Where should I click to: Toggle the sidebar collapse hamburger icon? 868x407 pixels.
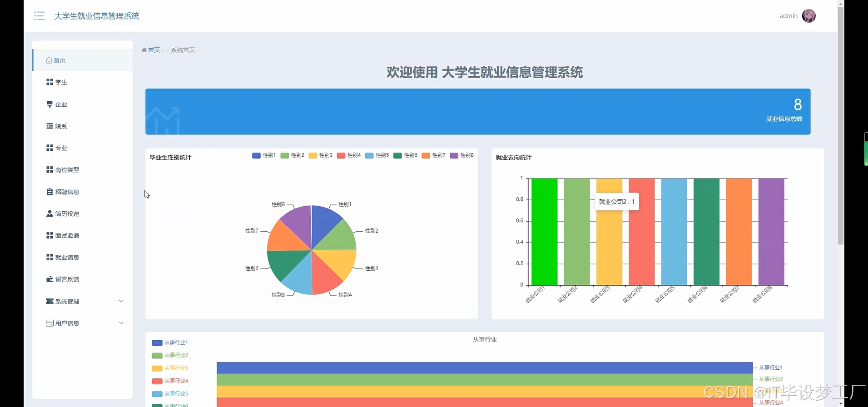tap(39, 16)
